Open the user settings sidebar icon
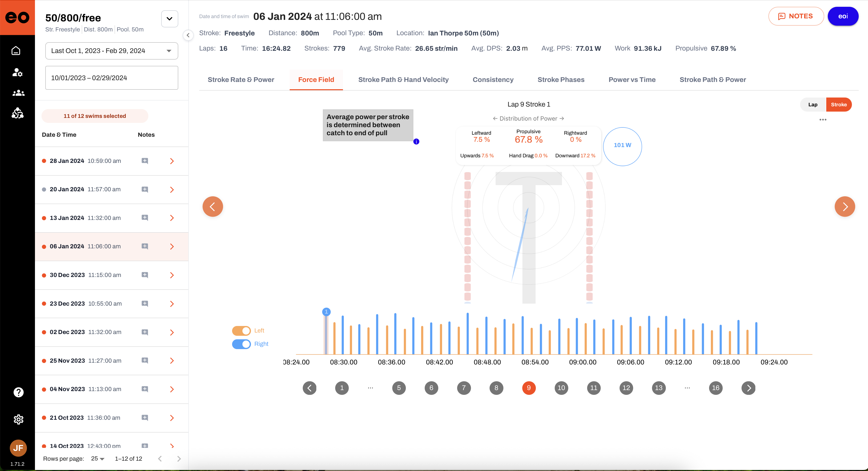 17,72
